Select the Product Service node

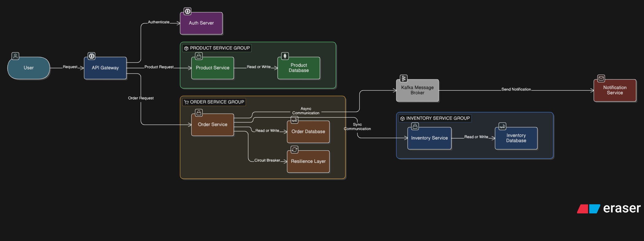pyautogui.click(x=213, y=68)
